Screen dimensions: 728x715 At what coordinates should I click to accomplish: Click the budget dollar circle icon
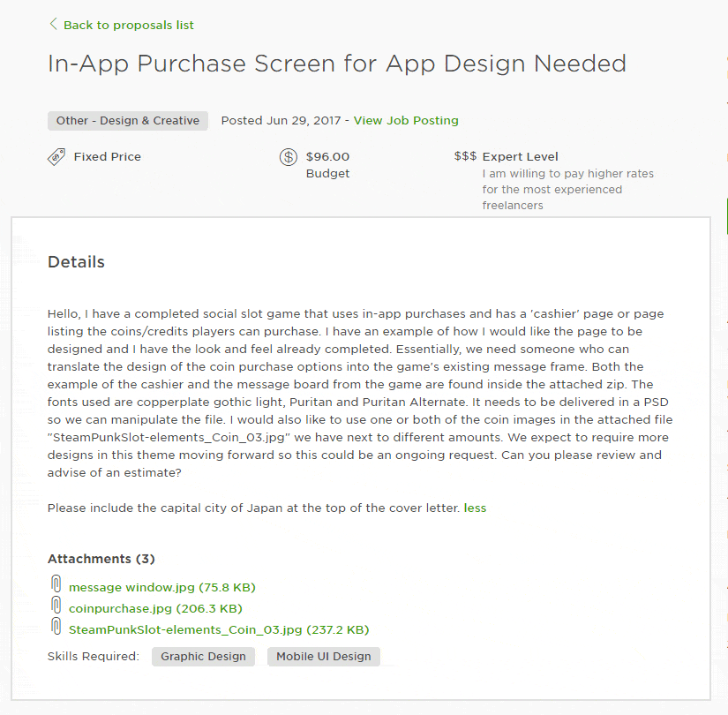click(x=289, y=157)
